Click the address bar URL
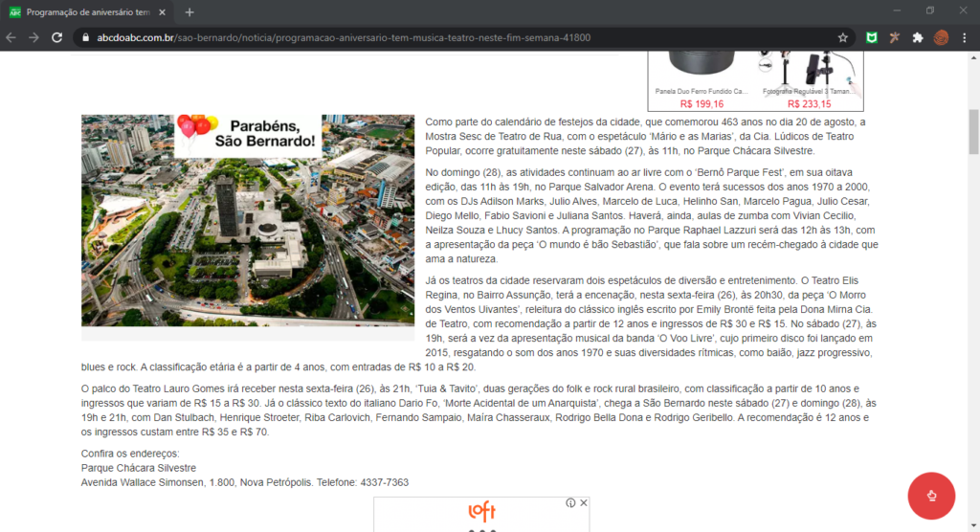Image resolution: width=980 pixels, height=532 pixels. (344, 37)
